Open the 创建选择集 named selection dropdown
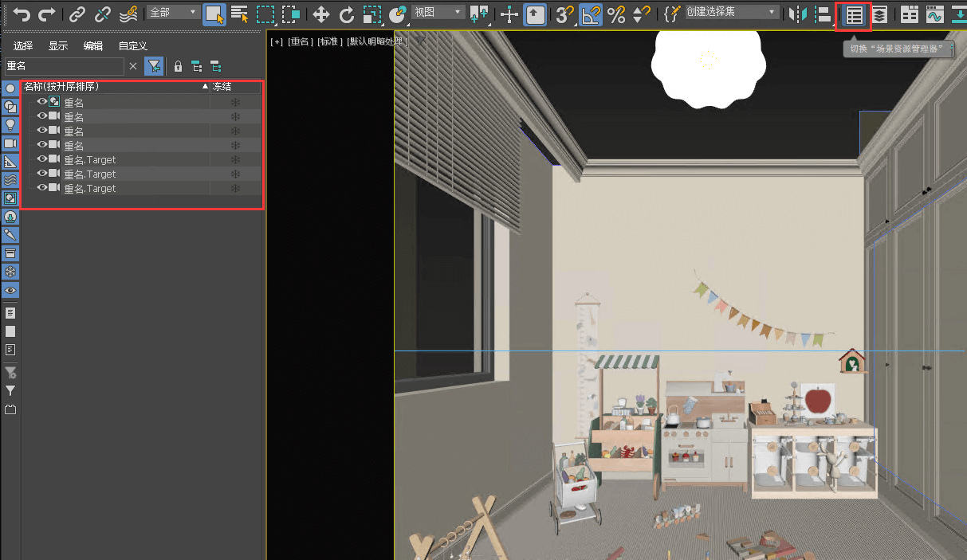967x560 pixels. tap(731, 12)
